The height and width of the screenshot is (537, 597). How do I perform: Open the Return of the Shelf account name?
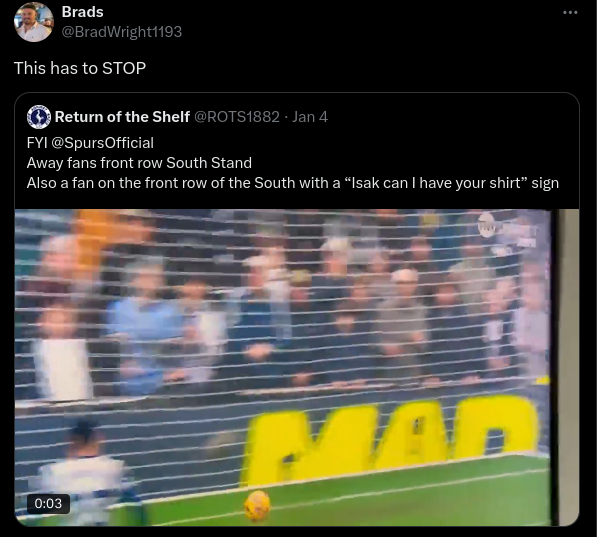122,117
